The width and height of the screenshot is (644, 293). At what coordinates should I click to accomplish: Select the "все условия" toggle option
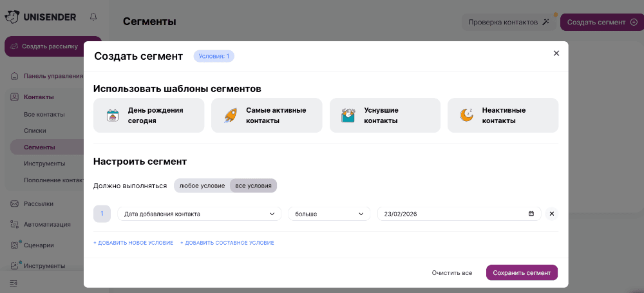[x=253, y=185]
